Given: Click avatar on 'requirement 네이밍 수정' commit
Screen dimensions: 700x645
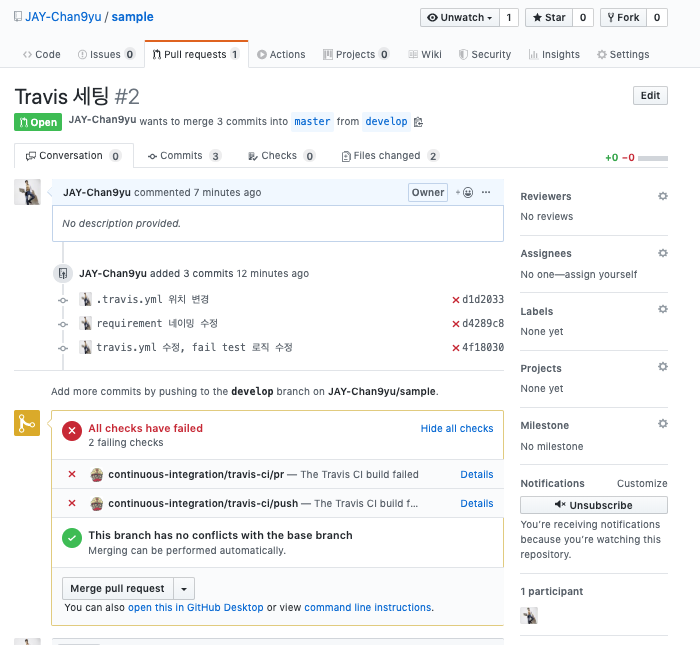Looking at the screenshot, I should point(85,323).
